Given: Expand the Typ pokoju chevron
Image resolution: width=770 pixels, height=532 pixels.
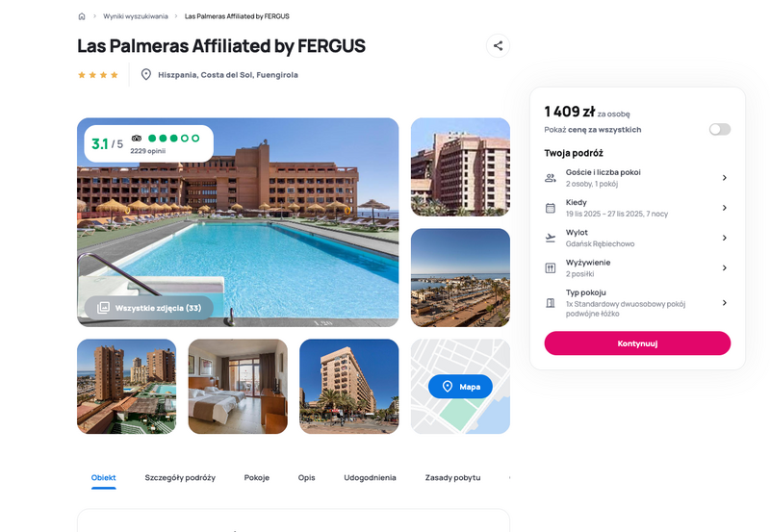Looking at the screenshot, I should pyautogui.click(x=724, y=303).
